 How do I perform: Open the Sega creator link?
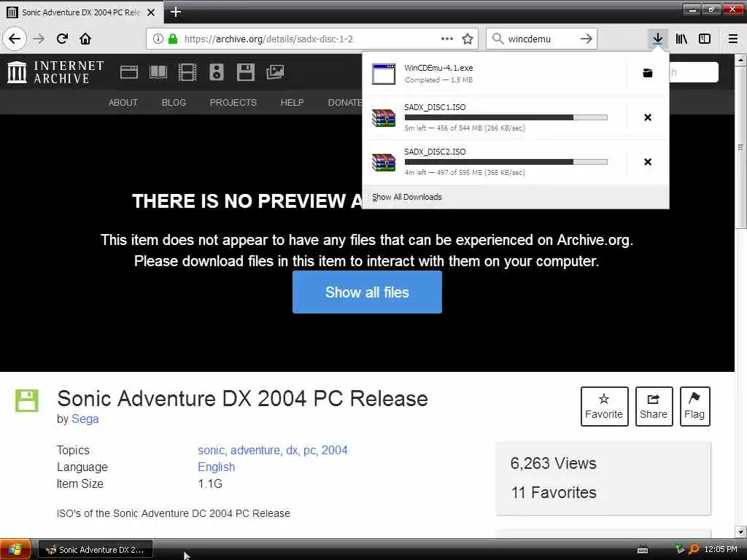click(x=85, y=419)
